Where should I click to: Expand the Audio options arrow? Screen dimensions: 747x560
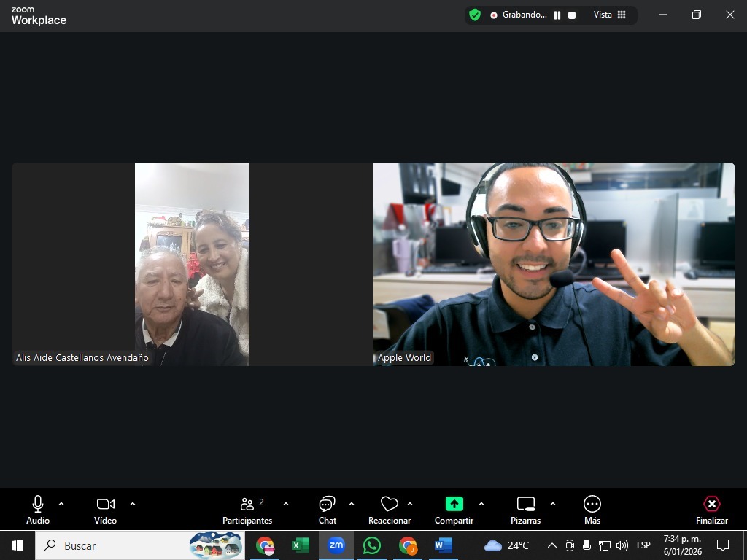coord(61,504)
